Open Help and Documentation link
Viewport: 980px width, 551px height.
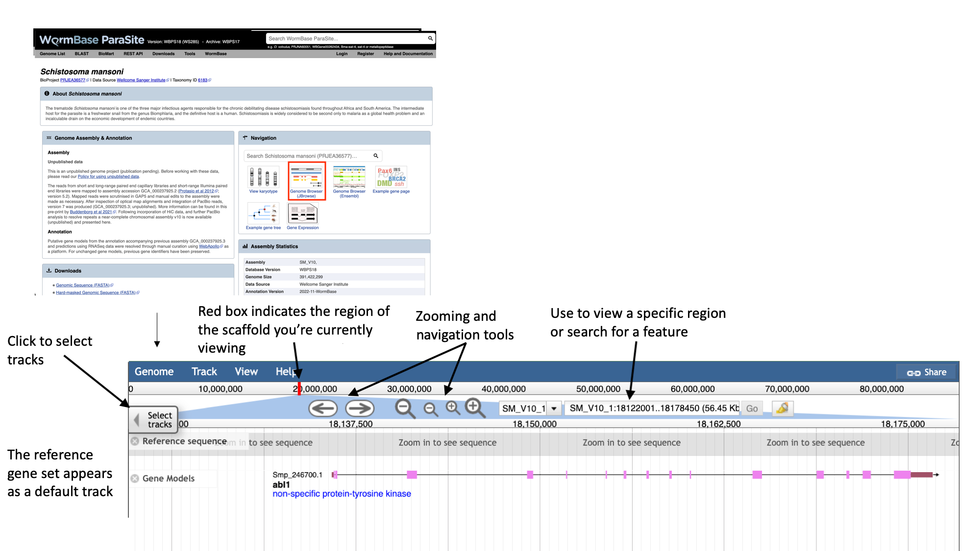pyautogui.click(x=408, y=54)
